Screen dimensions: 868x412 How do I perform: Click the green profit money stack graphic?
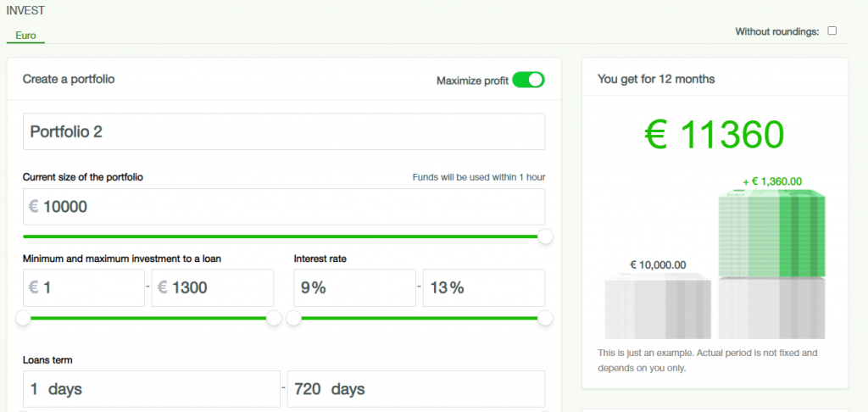click(x=771, y=235)
